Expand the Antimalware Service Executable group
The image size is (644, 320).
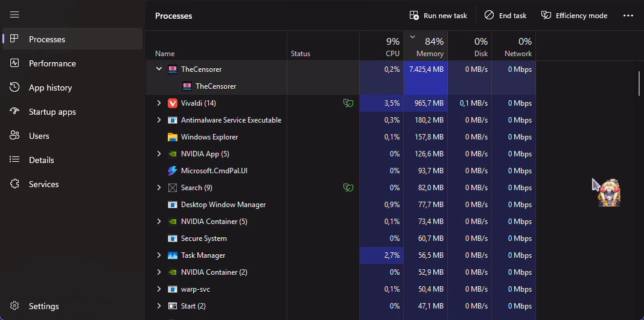tap(159, 120)
